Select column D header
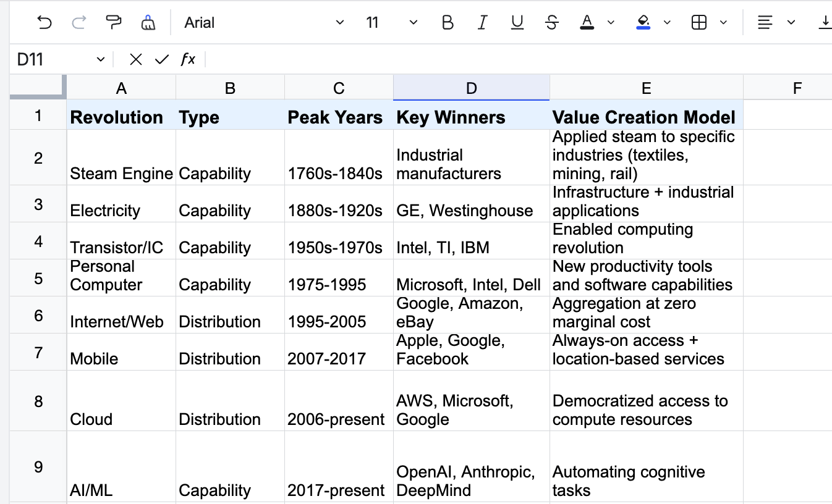The width and height of the screenshot is (832, 504). tap(472, 88)
